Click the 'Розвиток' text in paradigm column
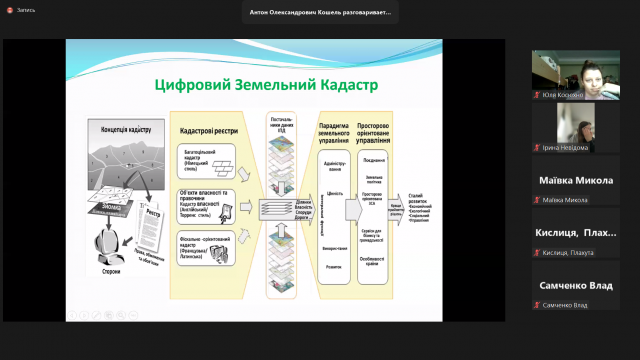 (x=334, y=267)
